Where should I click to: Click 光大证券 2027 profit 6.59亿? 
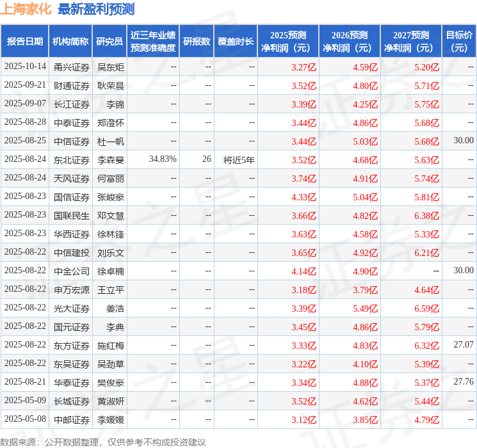pos(426,308)
